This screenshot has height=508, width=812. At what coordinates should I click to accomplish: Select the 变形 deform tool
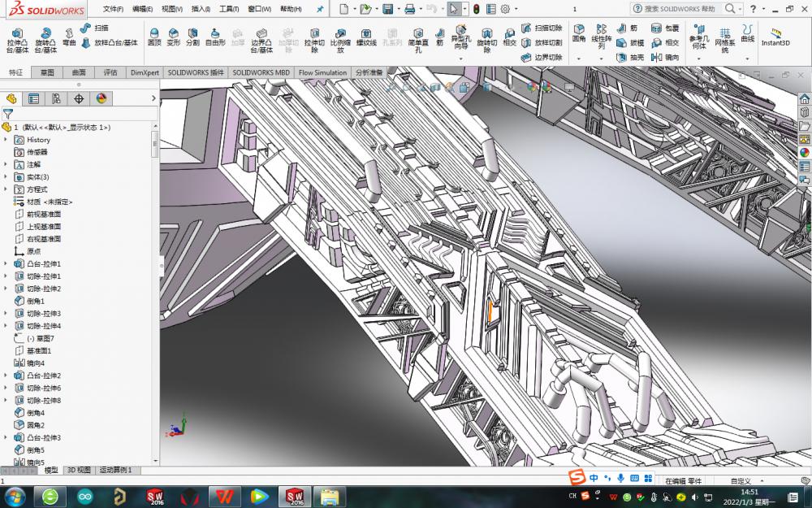pyautogui.click(x=174, y=37)
